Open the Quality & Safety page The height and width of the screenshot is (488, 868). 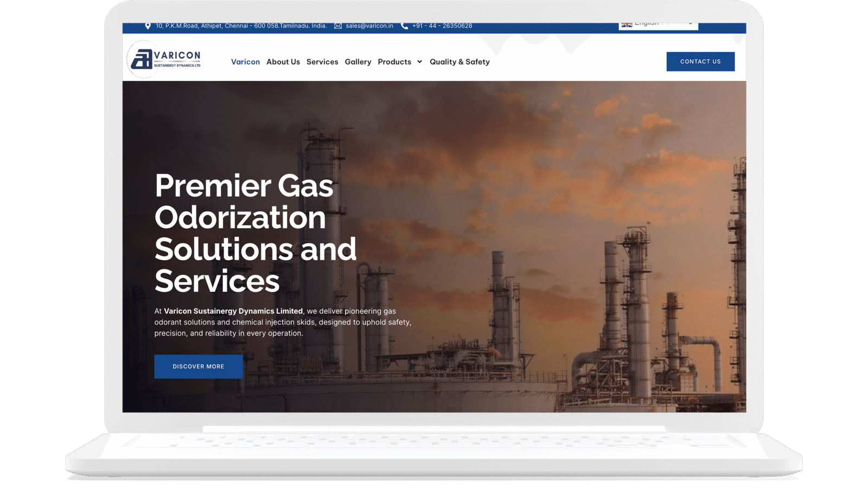(x=459, y=62)
